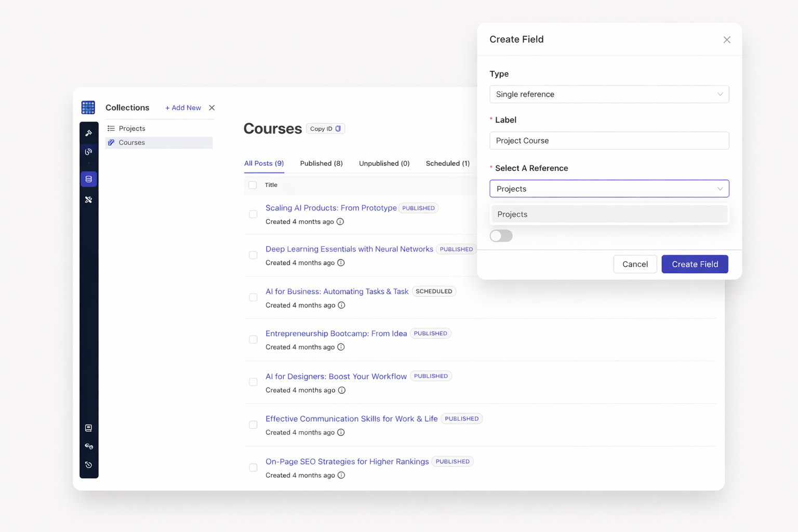The image size is (798, 532).
Task: Click the copy icon in Copy ID button
Action: tap(338, 129)
